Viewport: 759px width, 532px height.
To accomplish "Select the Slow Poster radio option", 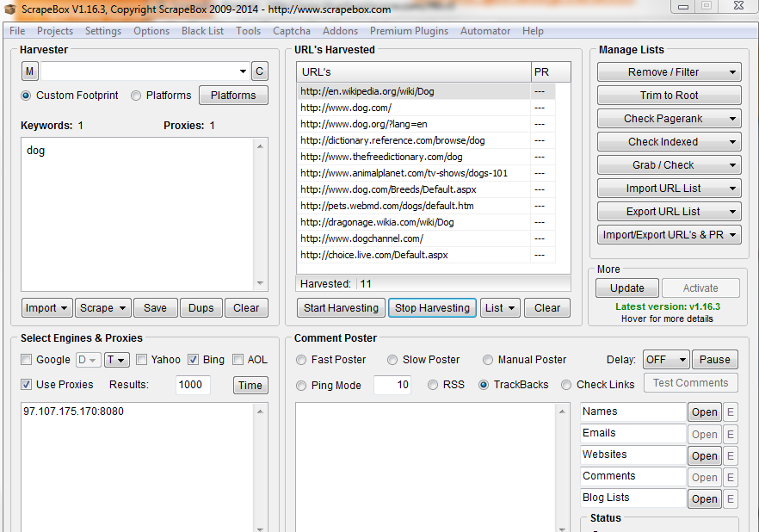I will pos(392,360).
